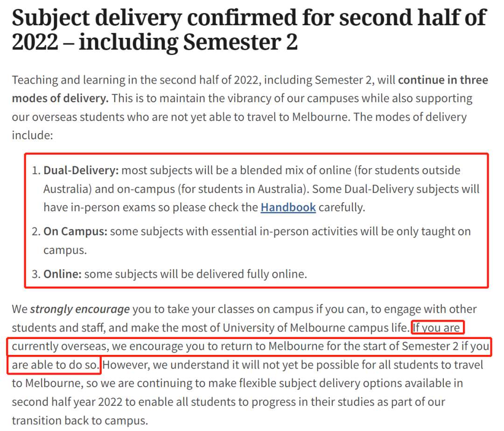
Task: Select the bold "On Campus:" label
Action: click(75, 232)
